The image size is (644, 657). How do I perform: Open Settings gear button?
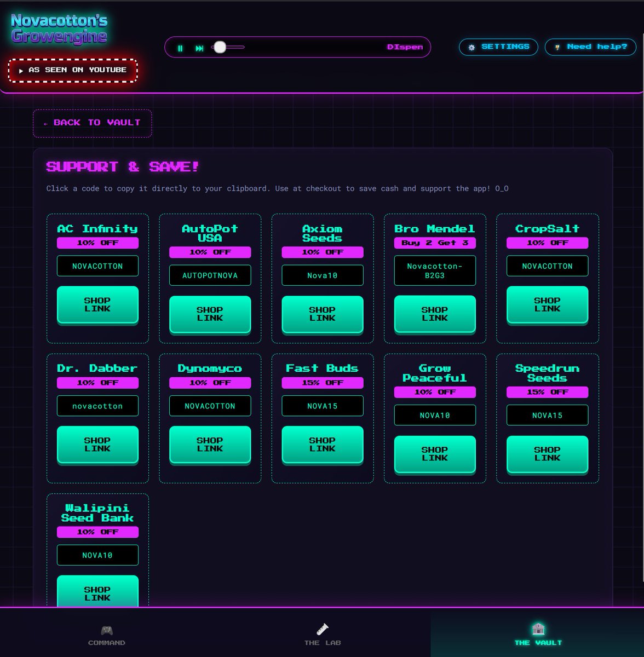click(498, 47)
